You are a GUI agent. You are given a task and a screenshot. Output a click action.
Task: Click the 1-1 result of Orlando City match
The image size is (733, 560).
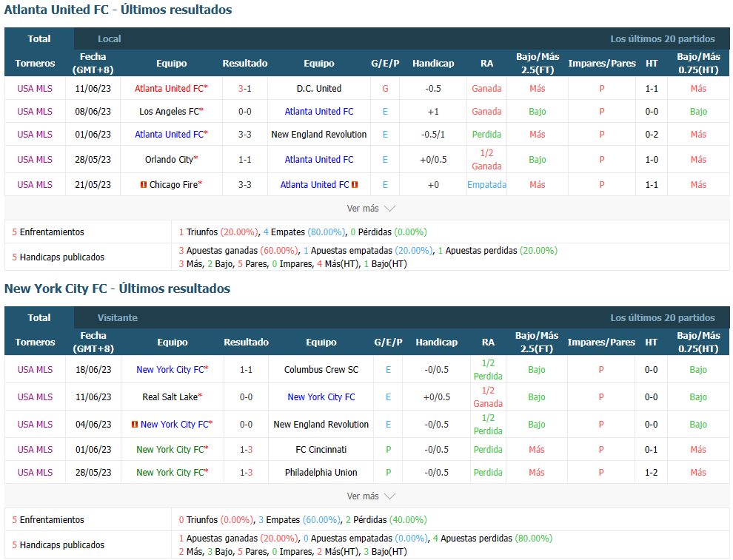click(x=245, y=160)
